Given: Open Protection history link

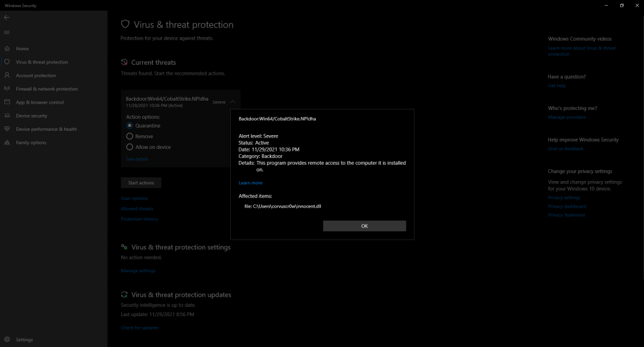Looking at the screenshot, I should click(139, 219).
